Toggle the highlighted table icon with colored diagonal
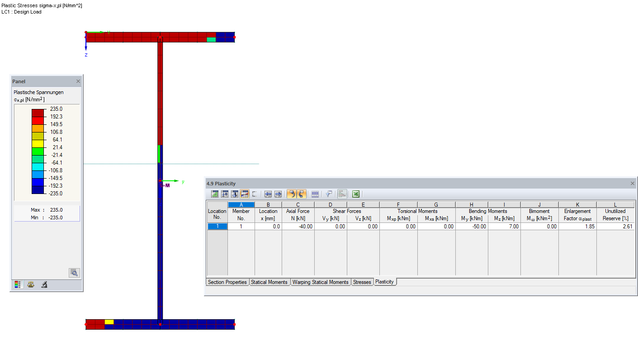 coord(245,194)
